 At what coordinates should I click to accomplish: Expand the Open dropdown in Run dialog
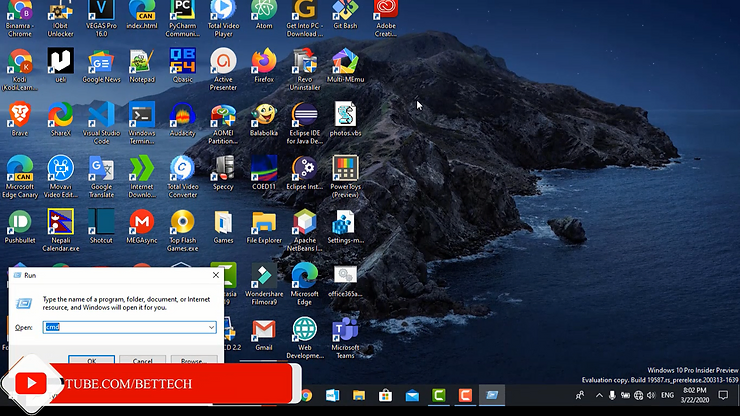click(211, 327)
